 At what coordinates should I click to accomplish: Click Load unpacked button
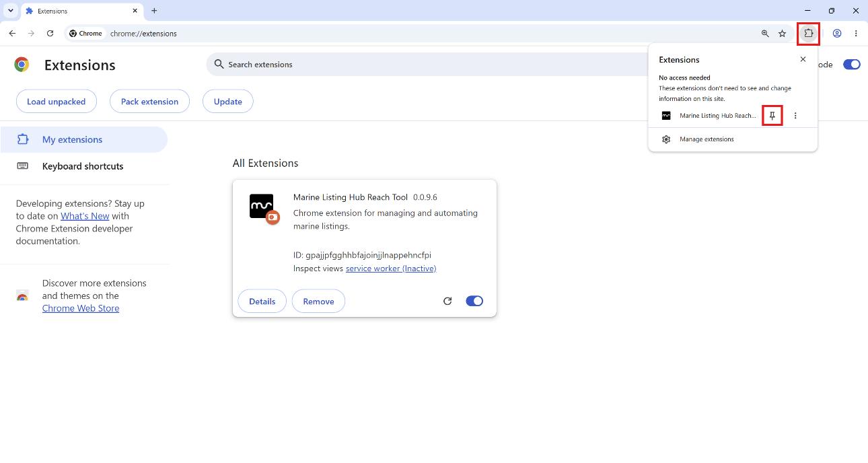click(x=57, y=102)
